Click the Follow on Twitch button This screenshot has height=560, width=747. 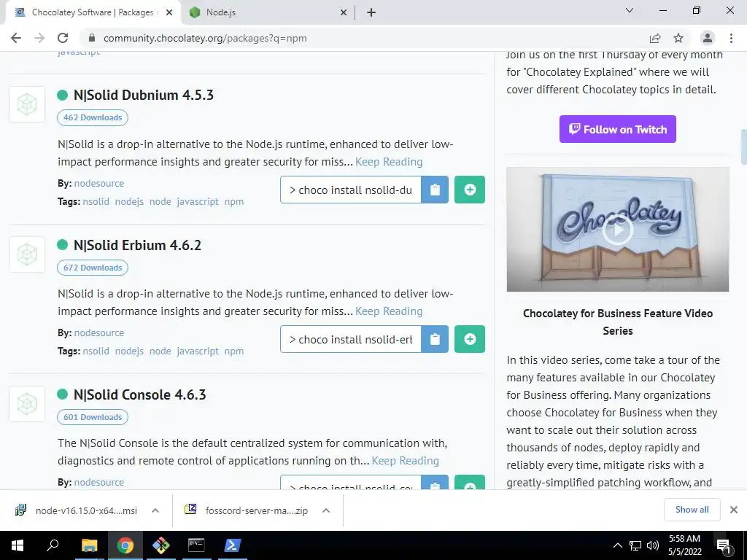point(617,129)
